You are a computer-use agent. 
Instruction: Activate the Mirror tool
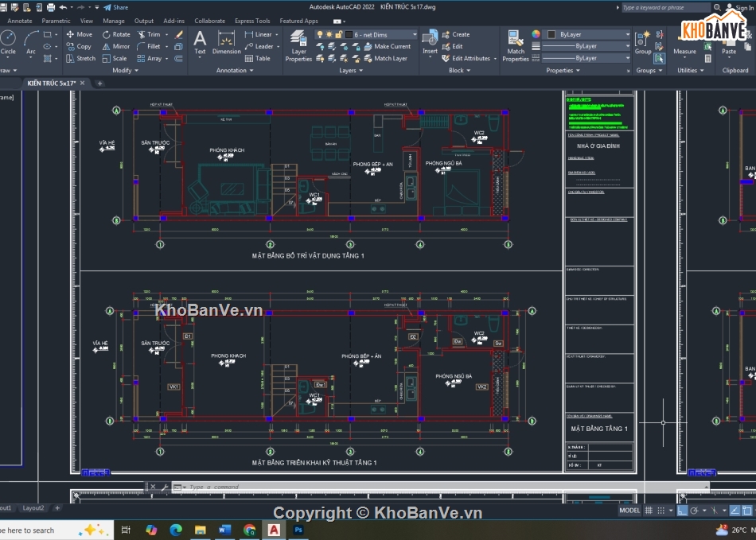115,46
